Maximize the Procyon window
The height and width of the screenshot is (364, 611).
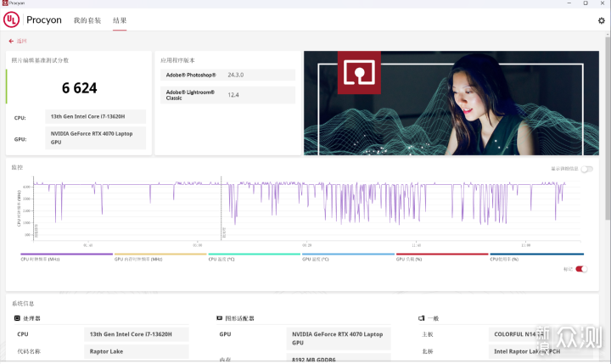click(x=586, y=3)
